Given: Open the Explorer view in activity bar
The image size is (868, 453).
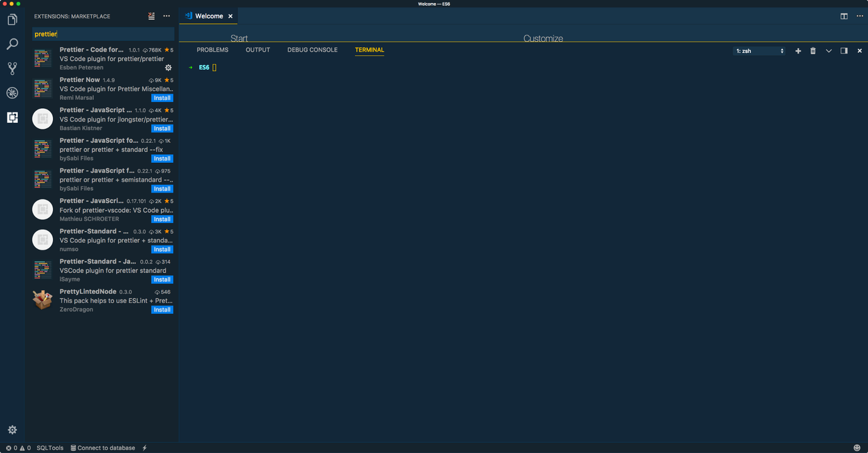Looking at the screenshot, I should (x=12, y=20).
